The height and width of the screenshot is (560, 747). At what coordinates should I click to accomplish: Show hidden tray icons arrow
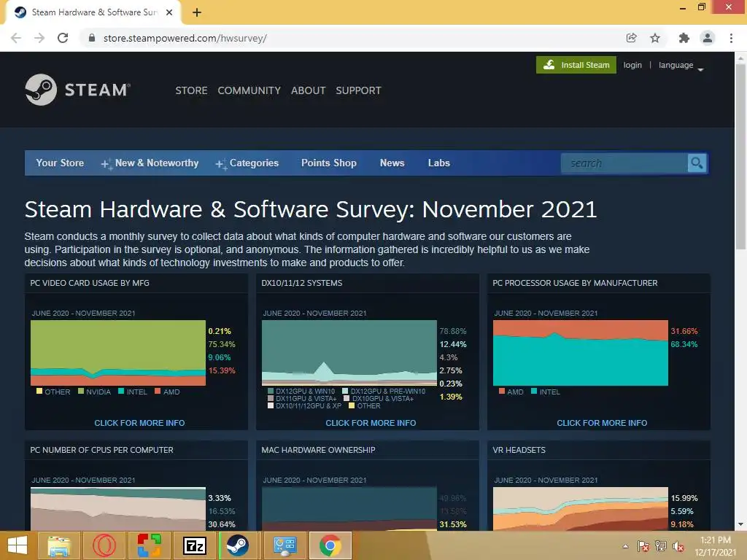625,546
